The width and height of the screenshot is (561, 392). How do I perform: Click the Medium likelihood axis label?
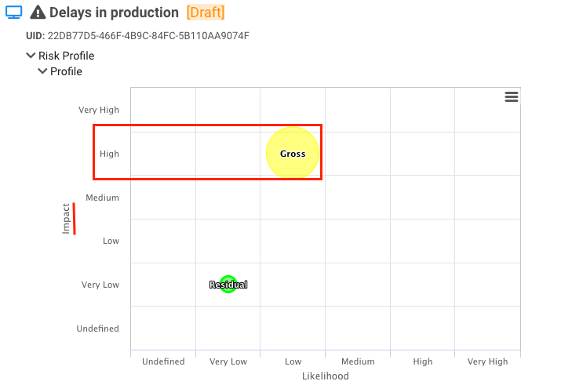[358, 361]
